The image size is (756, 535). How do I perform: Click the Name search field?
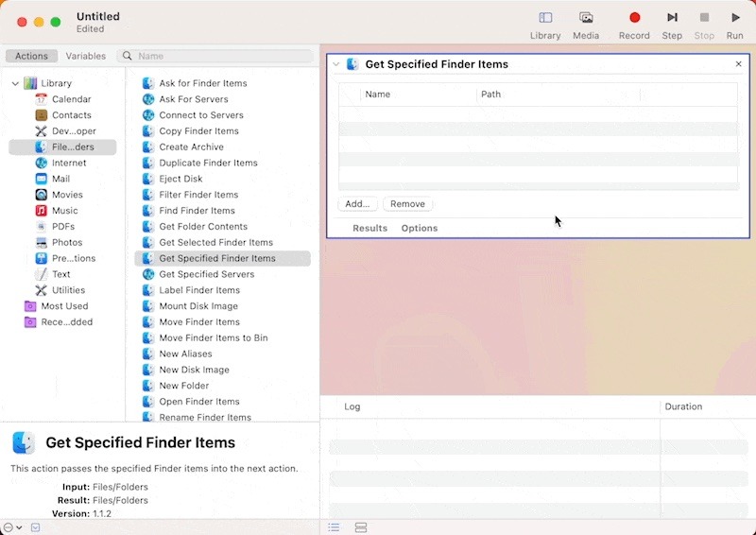click(215, 56)
